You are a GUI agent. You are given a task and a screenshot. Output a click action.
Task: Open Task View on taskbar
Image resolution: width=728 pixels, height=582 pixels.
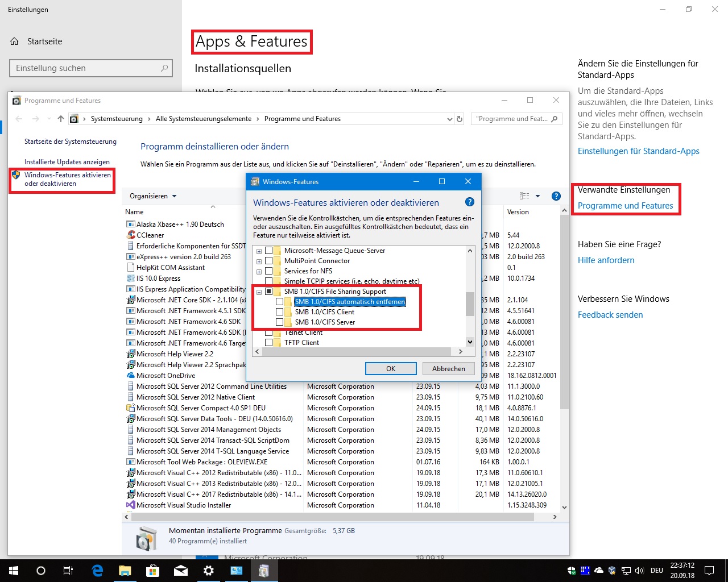pos(68,571)
